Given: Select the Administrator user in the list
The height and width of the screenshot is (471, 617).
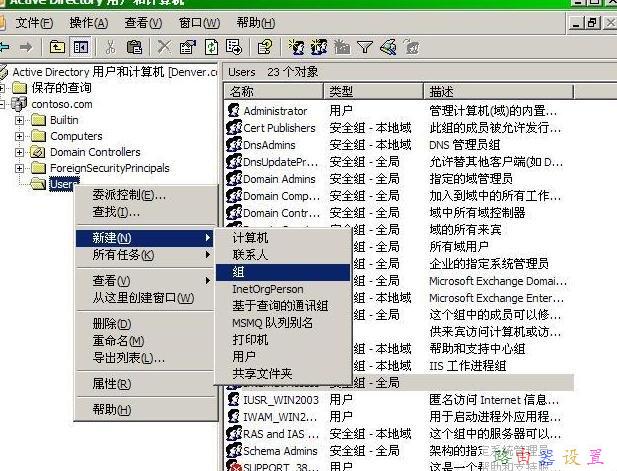Looking at the screenshot, I should [x=275, y=111].
